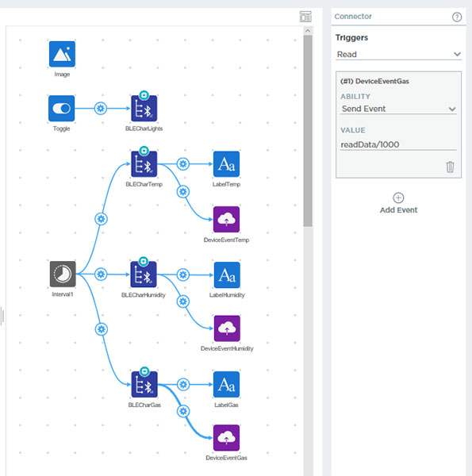
Task: Select the BLECharHumidity node
Action: (144, 274)
